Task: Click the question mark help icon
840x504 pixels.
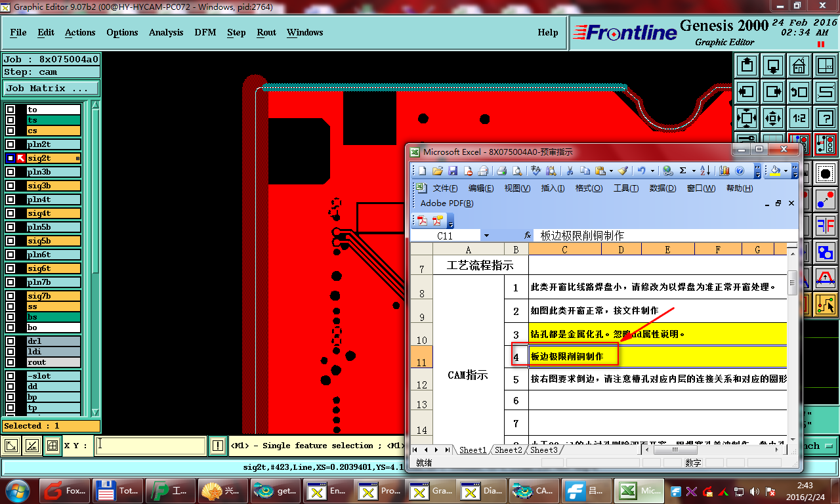Action: coord(825,119)
